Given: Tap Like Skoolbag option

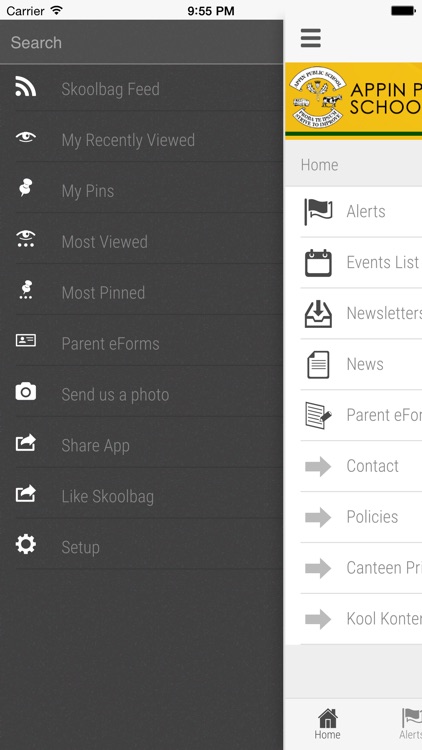Looking at the screenshot, I should [x=142, y=496].
